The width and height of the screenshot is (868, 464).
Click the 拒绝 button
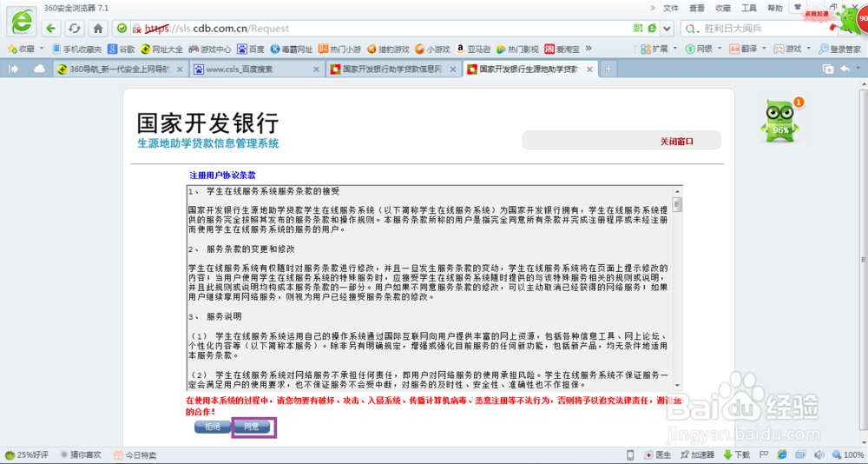pyautogui.click(x=213, y=427)
